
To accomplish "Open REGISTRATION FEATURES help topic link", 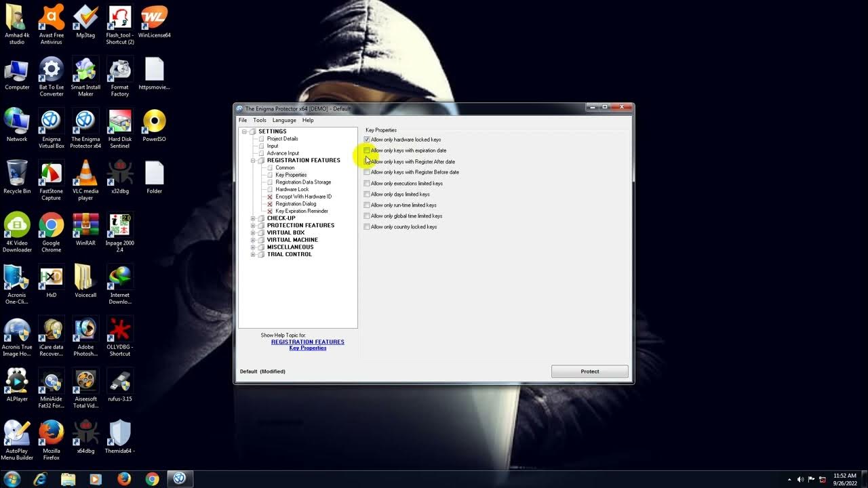I will click(x=308, y=342).
